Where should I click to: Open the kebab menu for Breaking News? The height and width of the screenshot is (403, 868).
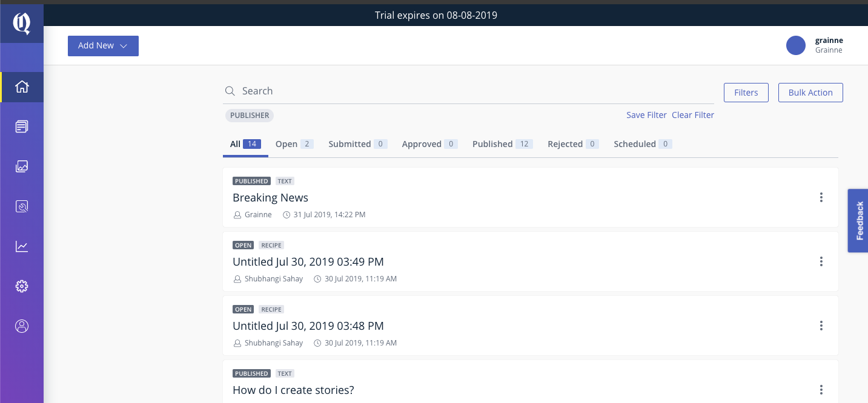(x=821, y=197)
